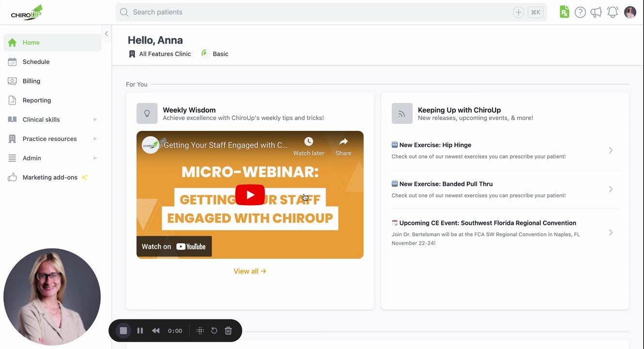Click the Home house icon in sidebar
Viewport: 644px width, 349px height.
(x=13, y=43)
